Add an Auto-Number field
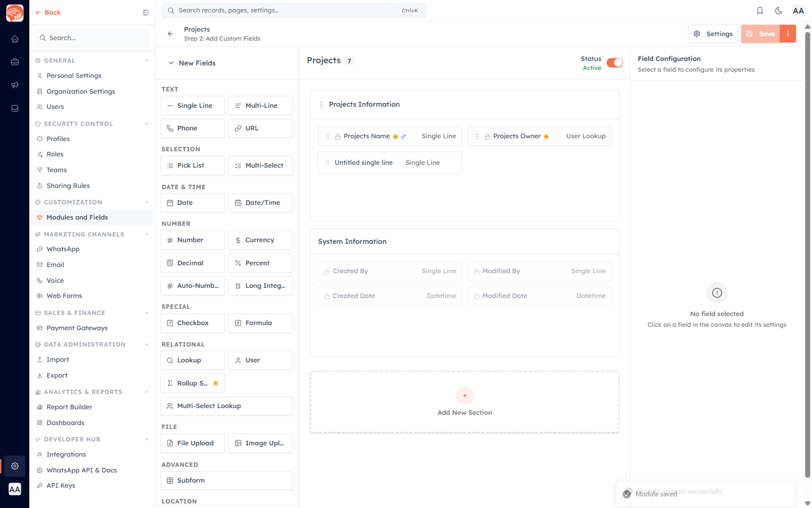The image size is (812, 508). [x=193, y=286]
